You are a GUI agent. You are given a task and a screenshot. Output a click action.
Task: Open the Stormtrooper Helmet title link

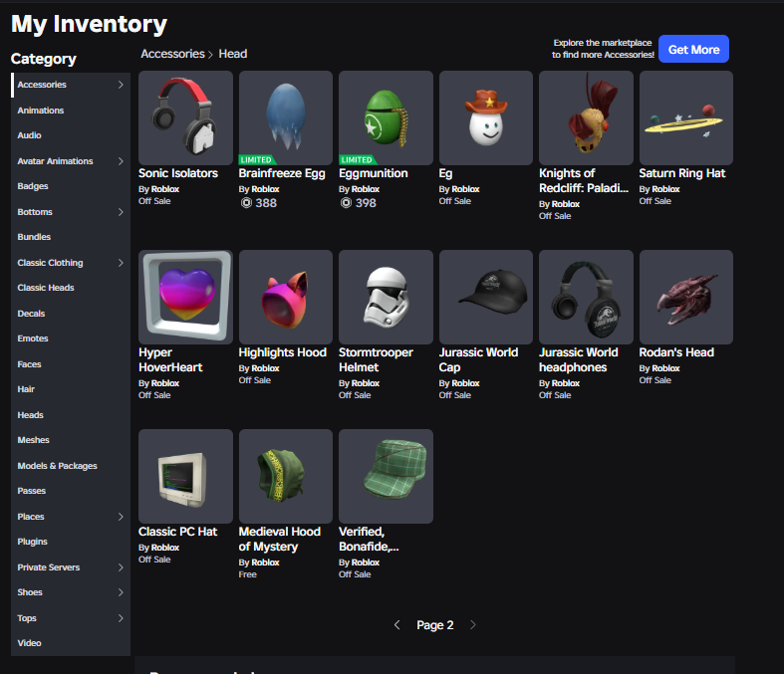coord(376,359)
